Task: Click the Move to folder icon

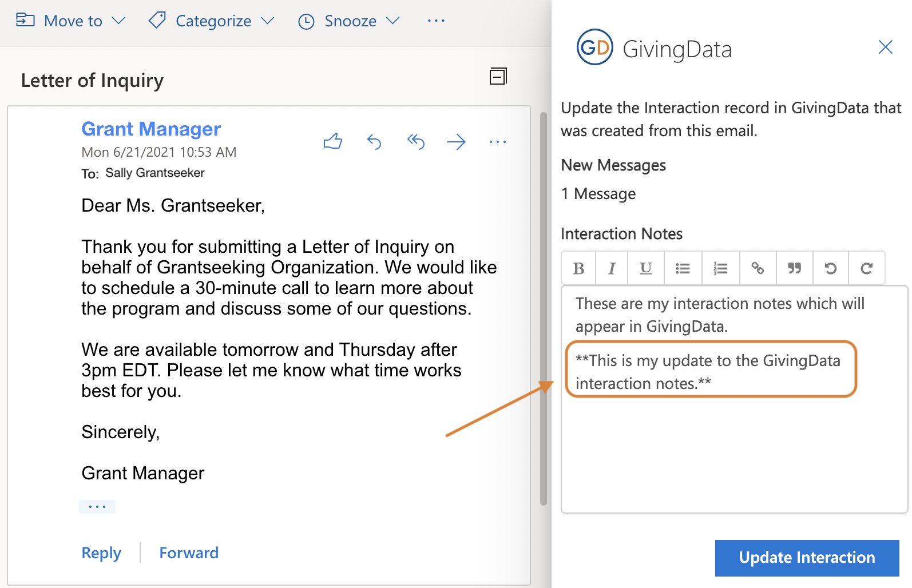Action: [25, 21]
